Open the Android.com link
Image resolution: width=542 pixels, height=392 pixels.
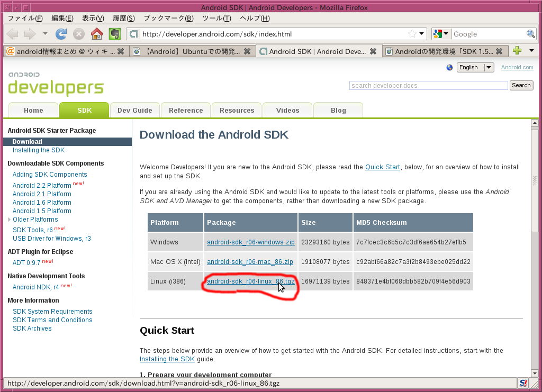(x=517, y=67)
